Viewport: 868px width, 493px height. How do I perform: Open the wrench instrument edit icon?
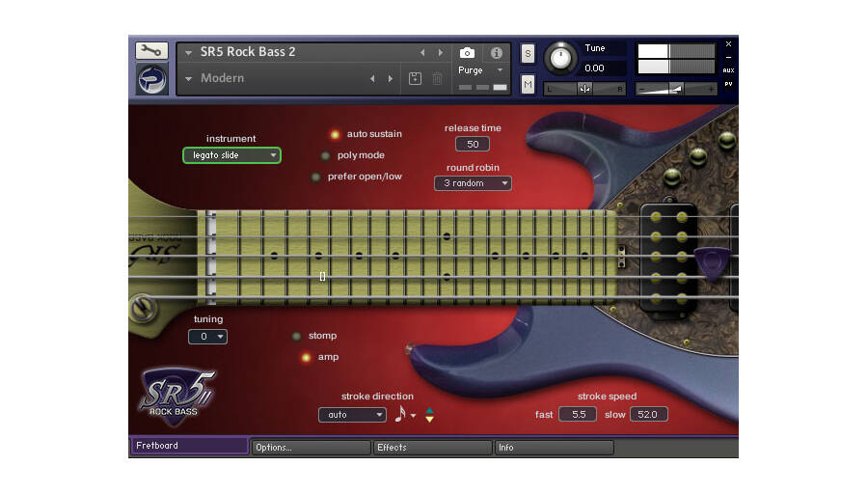coord(151,51)
